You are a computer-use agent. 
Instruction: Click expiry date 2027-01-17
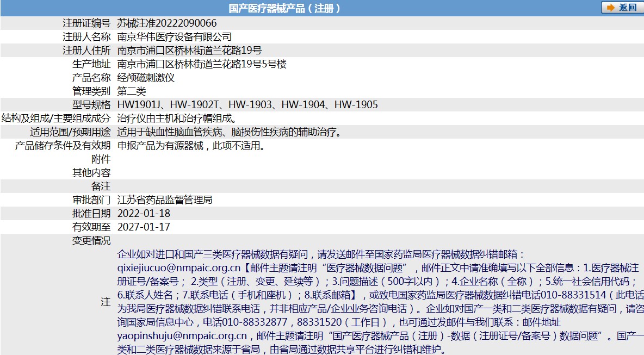click(x=144, y=227)
